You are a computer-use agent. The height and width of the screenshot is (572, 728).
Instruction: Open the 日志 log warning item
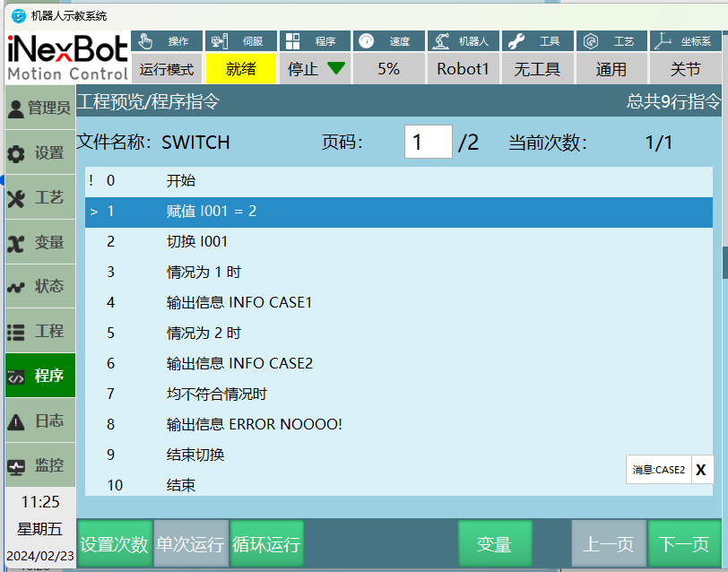[x=39, y=420]
